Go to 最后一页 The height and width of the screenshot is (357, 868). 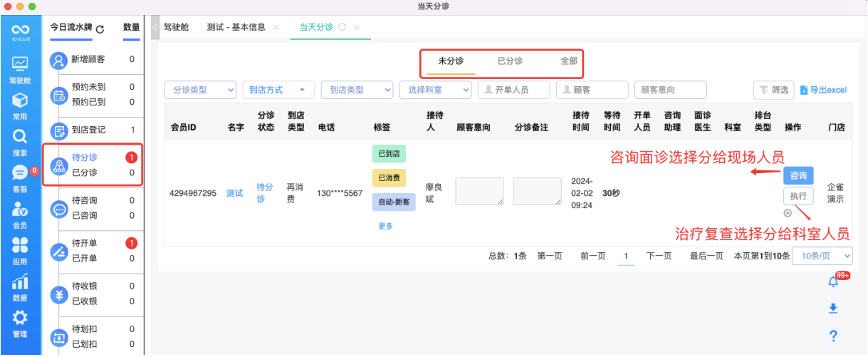[706, 256]
